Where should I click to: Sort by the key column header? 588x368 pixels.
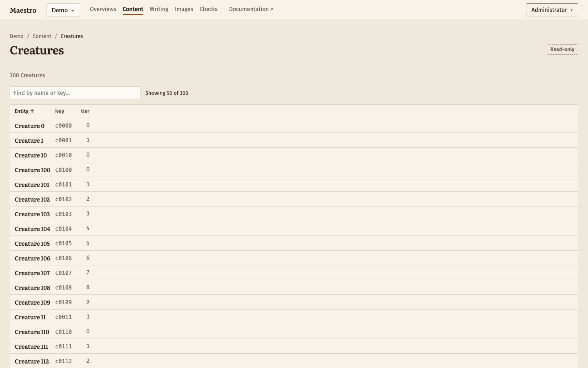coord(60,111)
